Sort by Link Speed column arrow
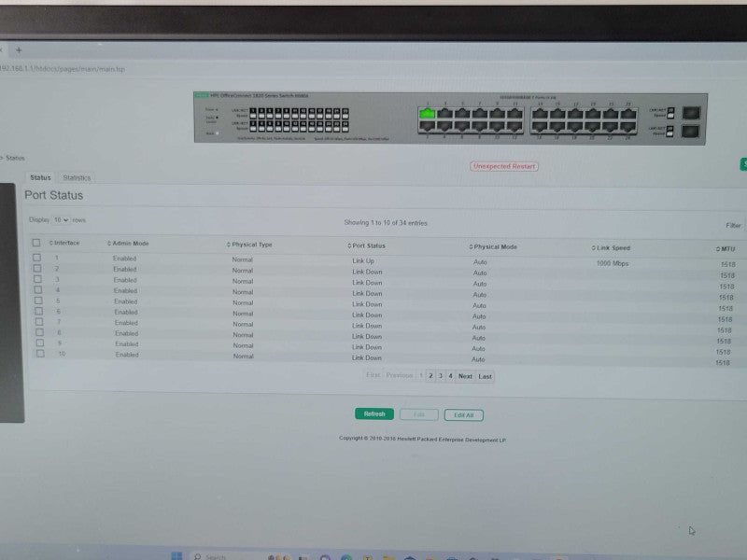The height and width of the screenshot is (560, 747). 594,247
